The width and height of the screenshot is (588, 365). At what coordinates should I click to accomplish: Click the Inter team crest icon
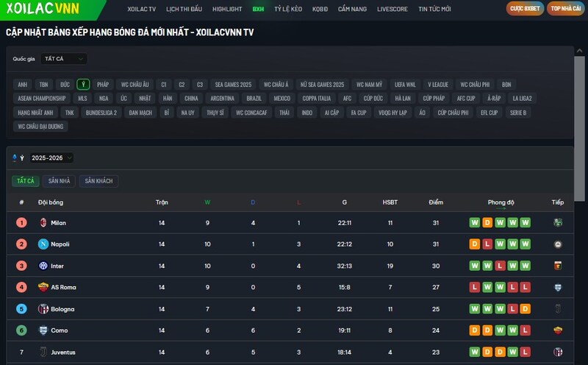pyautogui.click(x=43, y=266)
